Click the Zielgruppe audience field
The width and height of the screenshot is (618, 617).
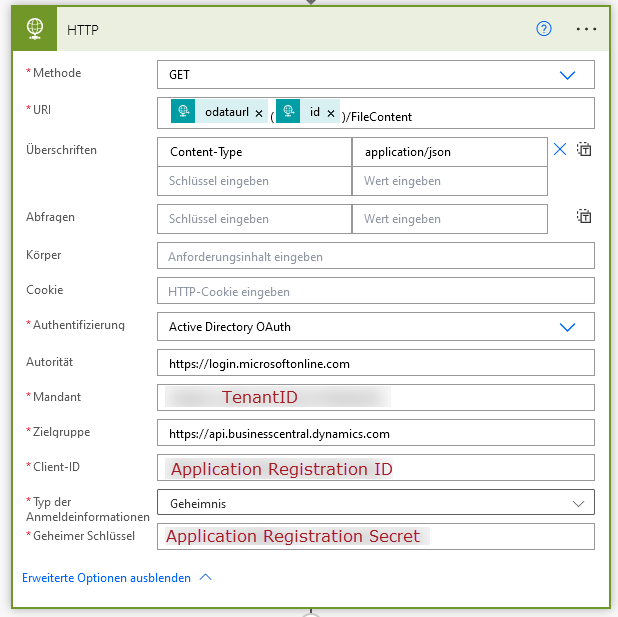click(376, 433)
